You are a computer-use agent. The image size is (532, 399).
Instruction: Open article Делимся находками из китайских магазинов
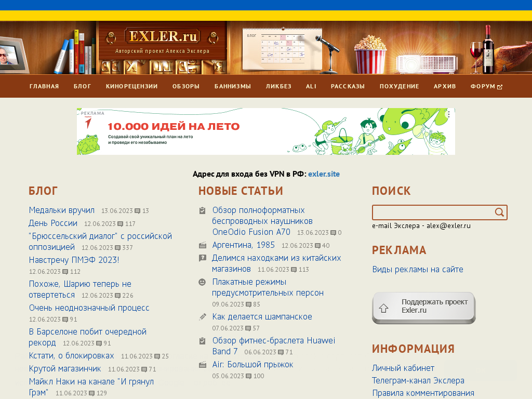[x=276, y=263]
